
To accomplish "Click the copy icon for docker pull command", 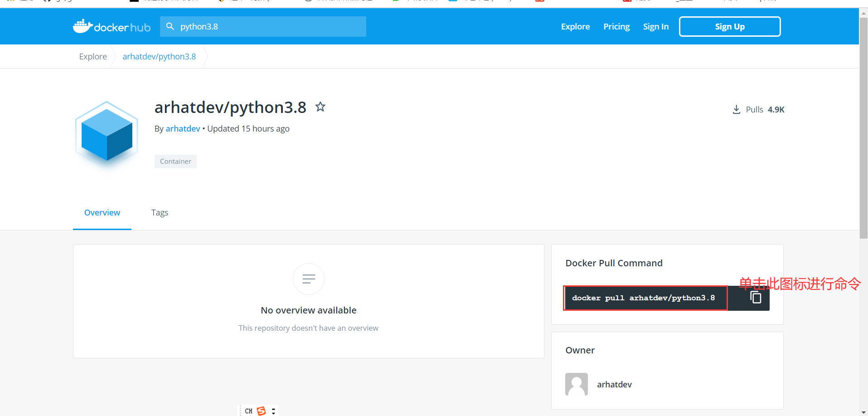I will pos(755,298).
